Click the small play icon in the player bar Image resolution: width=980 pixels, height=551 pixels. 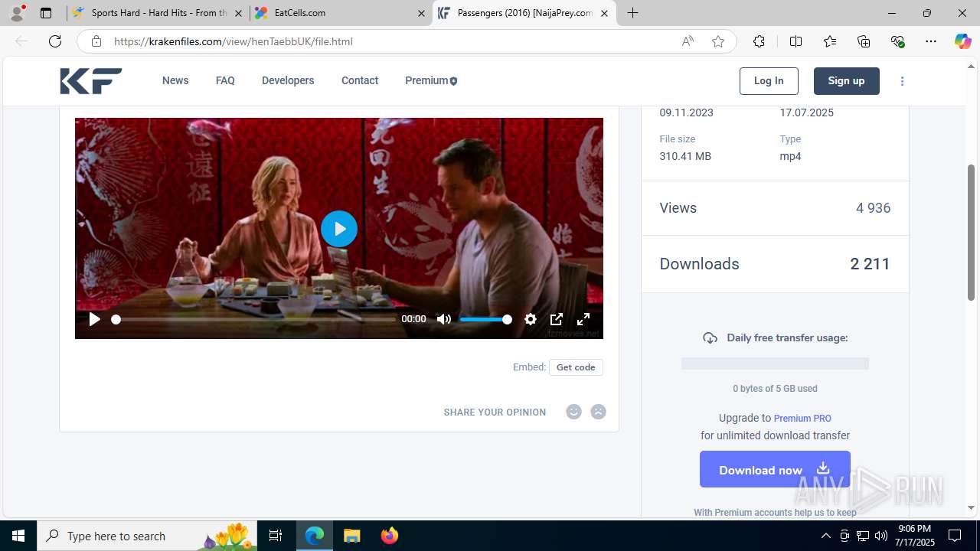[94, 319]
